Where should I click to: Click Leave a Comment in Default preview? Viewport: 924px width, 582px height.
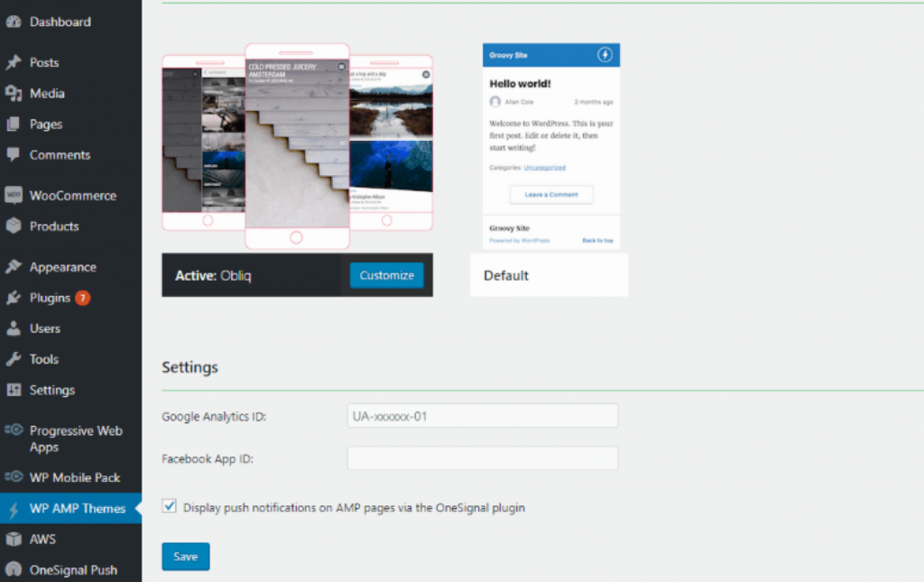[x=551, y=194]
